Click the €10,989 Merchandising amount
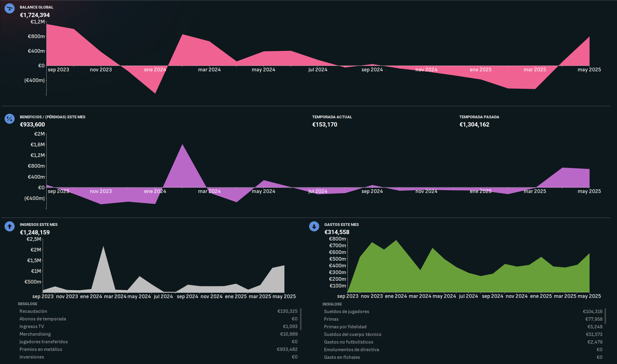Screen dimensions: 617x364 289,334
